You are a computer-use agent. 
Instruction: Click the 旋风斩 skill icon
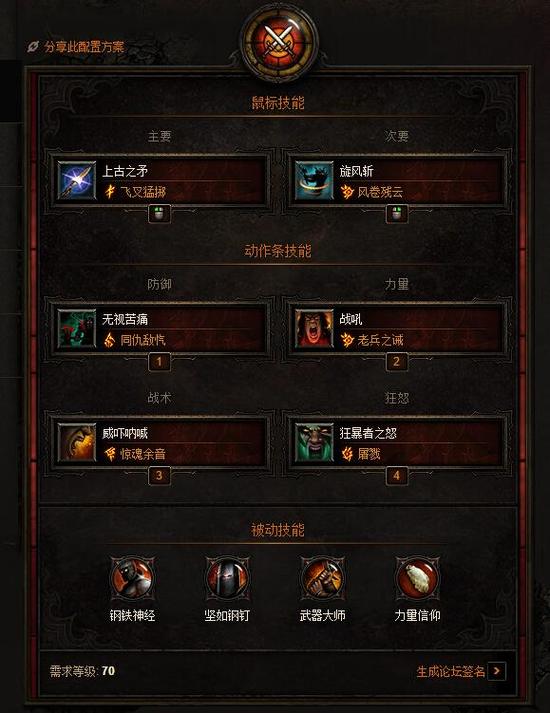tap(314, 181)
